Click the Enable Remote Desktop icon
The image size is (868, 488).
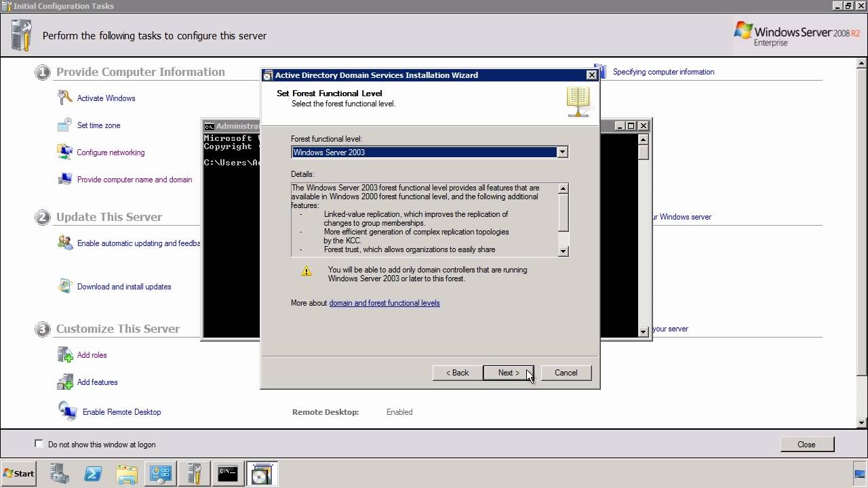[x=67, y=411]
